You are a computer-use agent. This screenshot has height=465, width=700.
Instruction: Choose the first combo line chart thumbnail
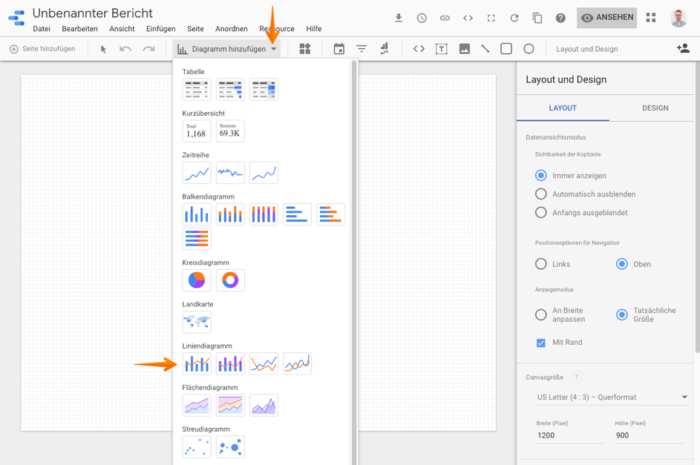[196, 364]
